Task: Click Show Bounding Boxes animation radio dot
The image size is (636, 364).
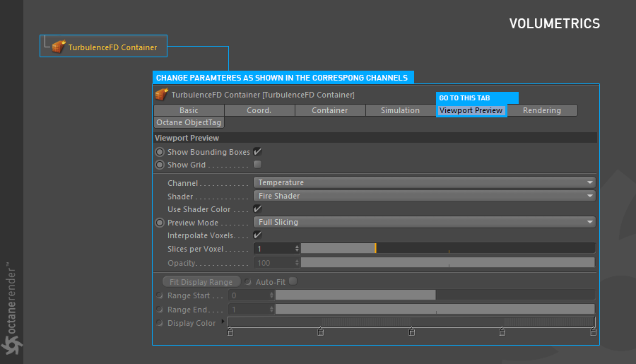Action: (x=160, y=152)
